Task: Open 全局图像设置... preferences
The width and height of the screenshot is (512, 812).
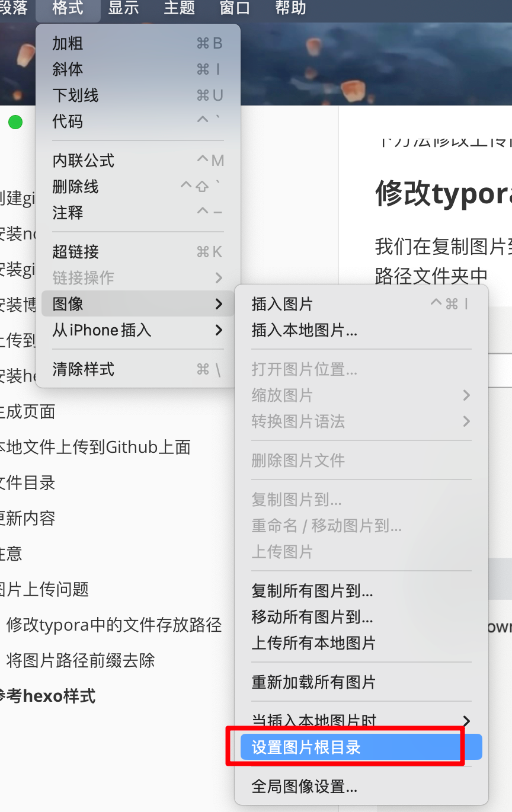Action: pyautogui.click(x=304, y=787)
